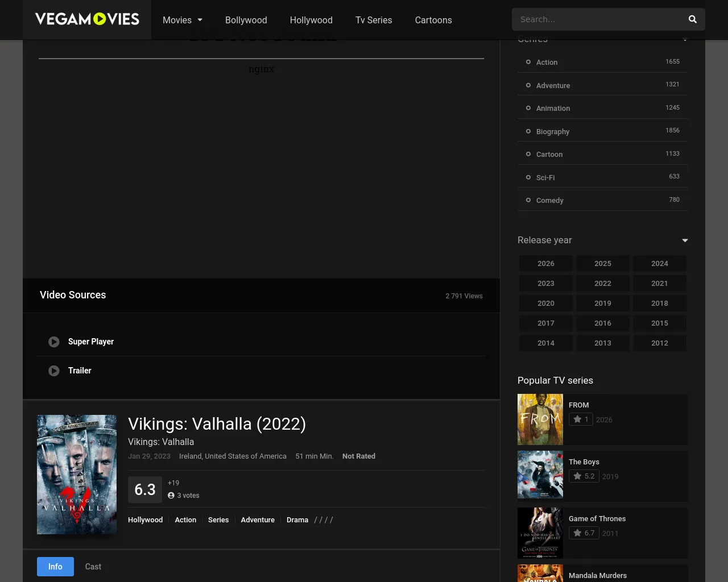Filter by release year 2026
The width and height of the screenshot is (728, 582).
click(x=546, y=264)
